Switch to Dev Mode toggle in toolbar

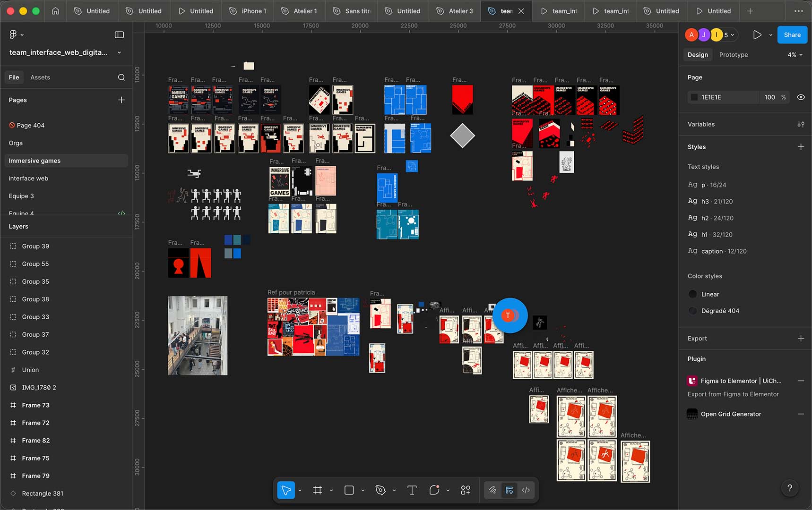click(526, 490)
